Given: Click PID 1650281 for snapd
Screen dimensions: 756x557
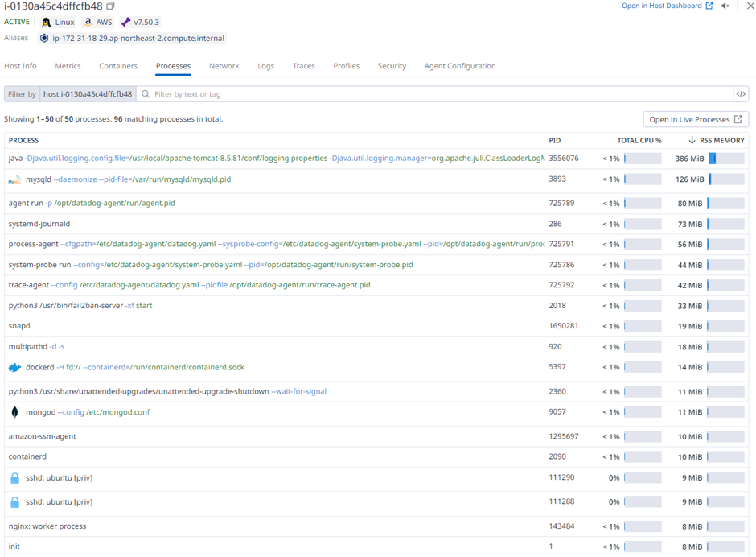Looking at the screenshot, I should pyautogui.click(x=563, y=326).
